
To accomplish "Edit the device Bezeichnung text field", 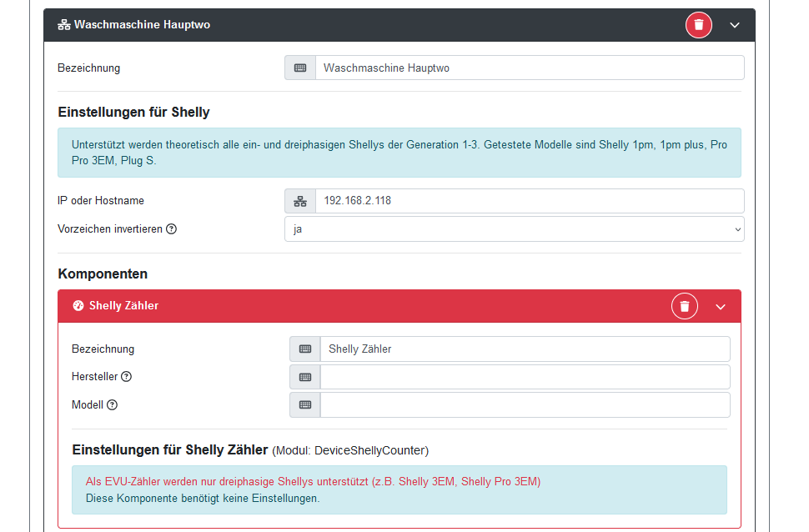I will tap(529, 68).
